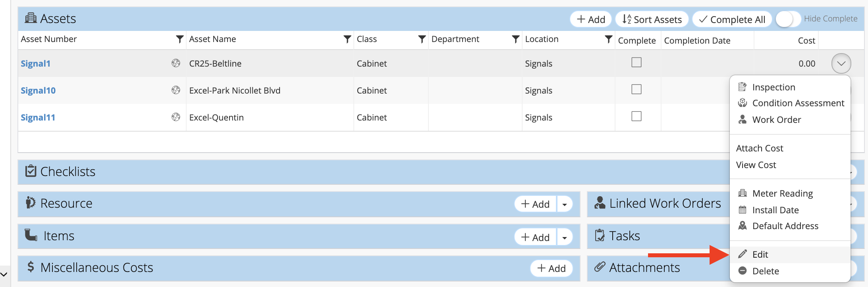Select Edit from the context menu
The width and height of the screenshot is (868, 287).
[x=760, y=254]
